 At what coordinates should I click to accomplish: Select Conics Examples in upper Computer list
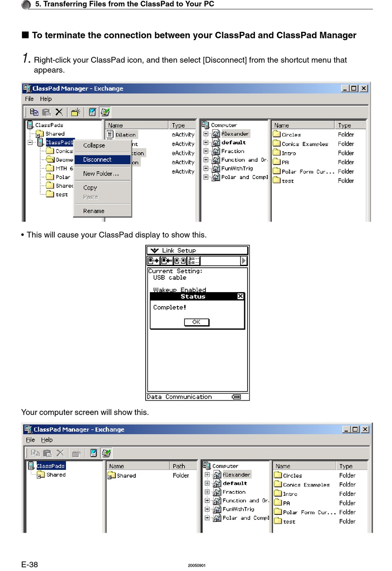(305, 144)
